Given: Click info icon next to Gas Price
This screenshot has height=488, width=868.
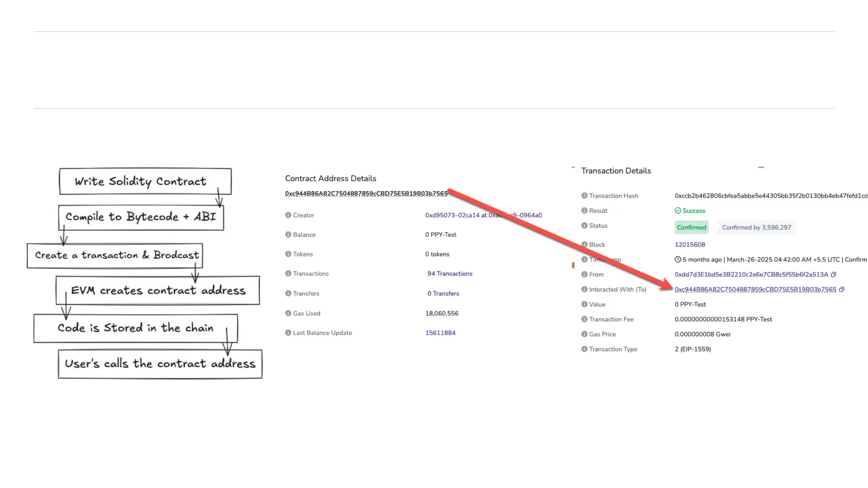Looking at the screenshot, I should (584, 334).
